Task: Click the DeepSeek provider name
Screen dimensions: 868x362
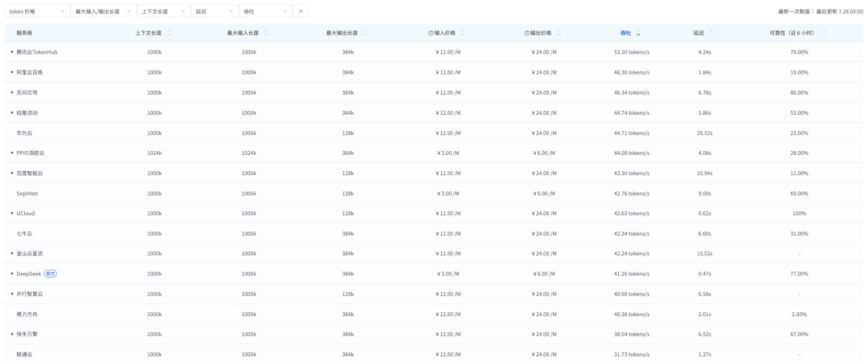Action: pyautogui.click(x=29, y=274)
